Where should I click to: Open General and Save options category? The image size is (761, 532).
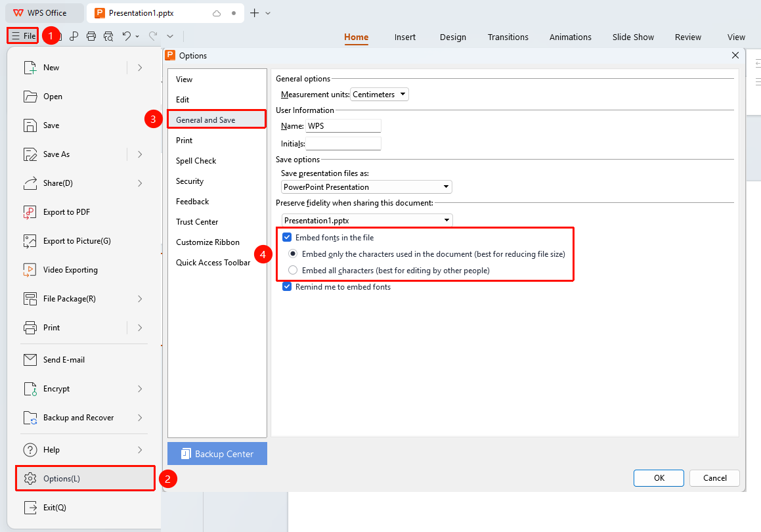coord(217,120)
